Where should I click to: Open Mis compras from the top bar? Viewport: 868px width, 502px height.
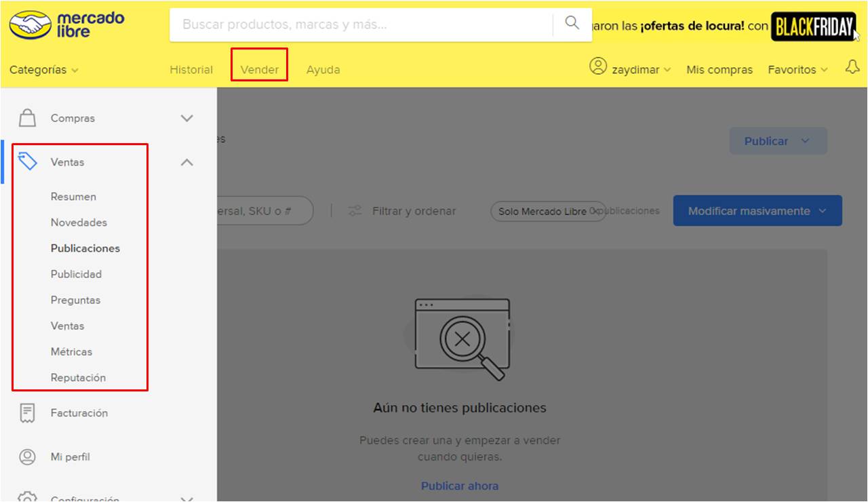(719, 69)
